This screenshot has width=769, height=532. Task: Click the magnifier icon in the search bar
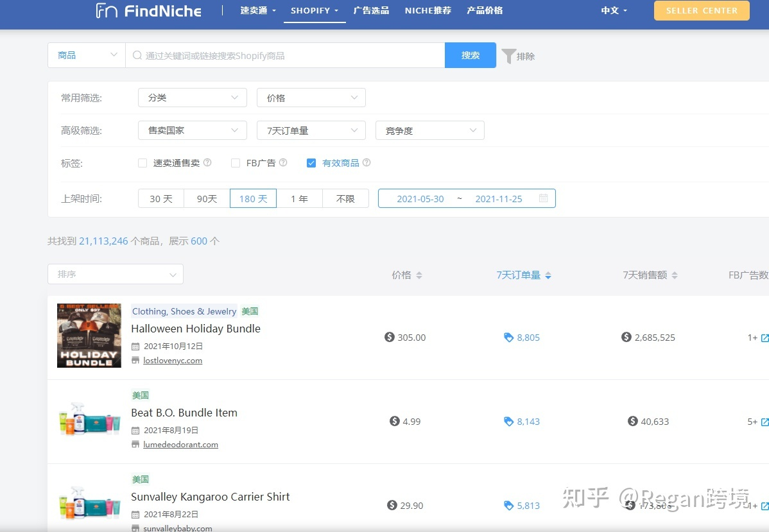click(137, 56)
